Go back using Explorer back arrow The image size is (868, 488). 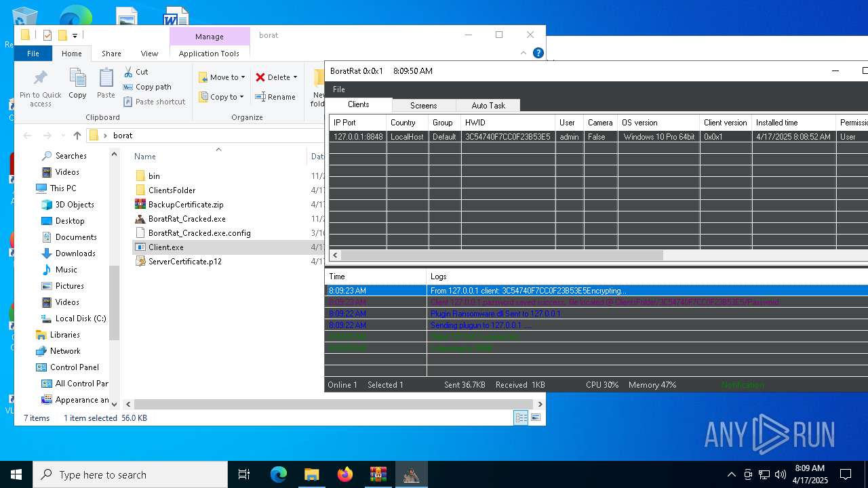[x=27, y=136]
